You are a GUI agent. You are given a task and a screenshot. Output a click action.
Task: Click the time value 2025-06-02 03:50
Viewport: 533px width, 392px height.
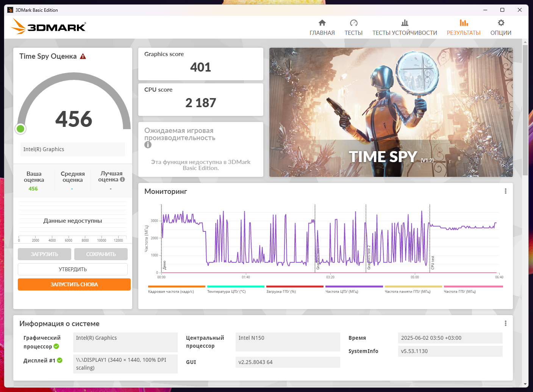[450, 338]
